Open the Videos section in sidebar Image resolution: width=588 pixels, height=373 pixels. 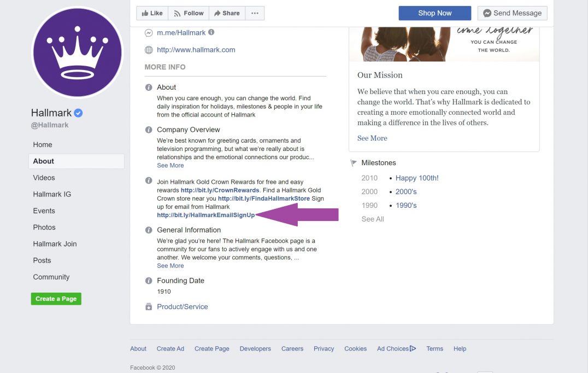pos(44,177)
